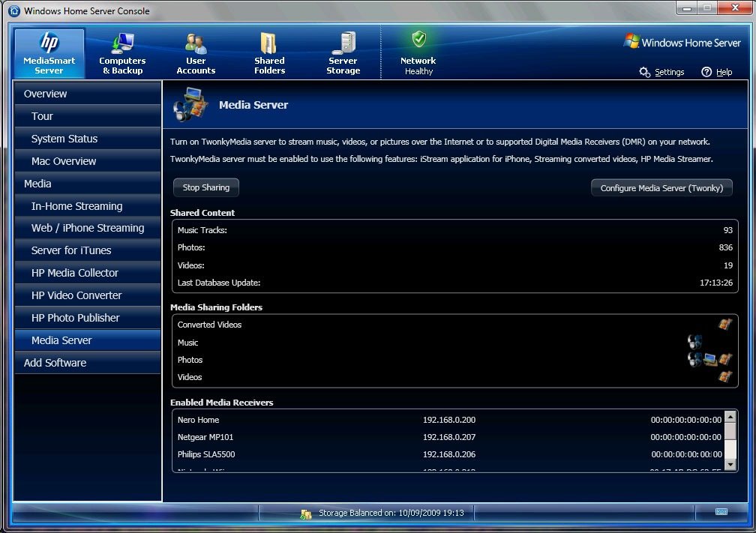The height and width of the screenshot is (533, 756).
Task: Open the Server Storage tab
Action: click(343, 53)
